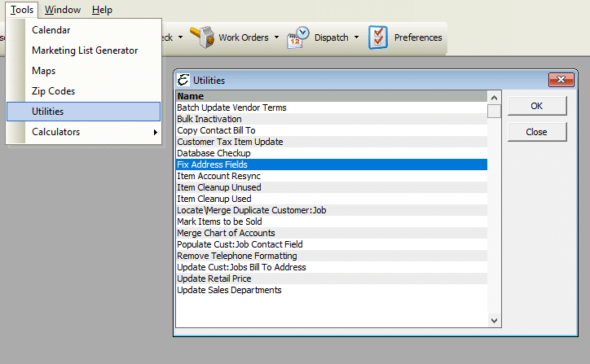Open Calculators menu entry

(84, 132)
